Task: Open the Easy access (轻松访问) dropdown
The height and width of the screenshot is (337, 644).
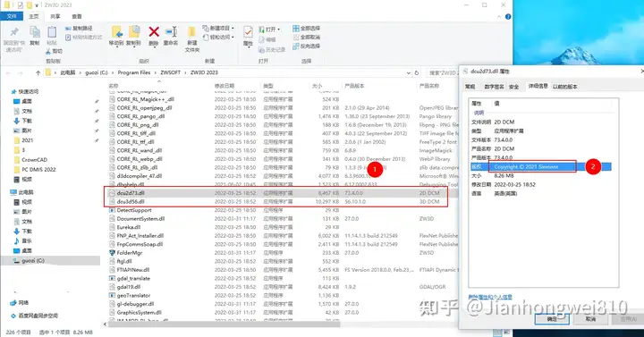Action: click(218, 38)
